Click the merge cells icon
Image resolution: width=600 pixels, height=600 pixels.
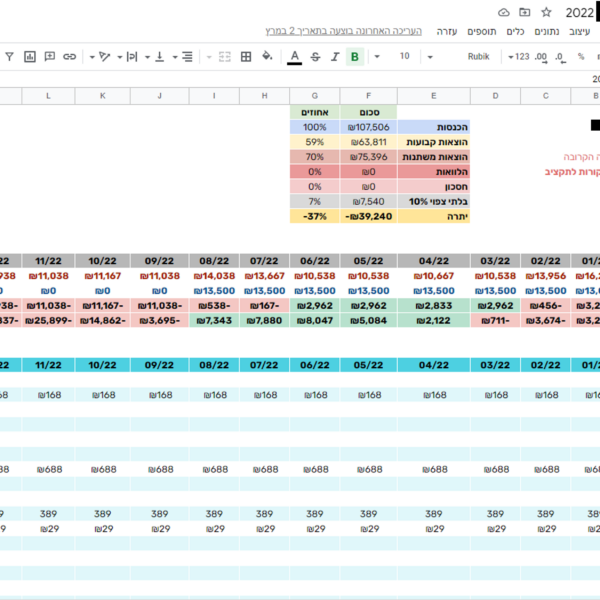pyautogui.click(x=225, y=57)
